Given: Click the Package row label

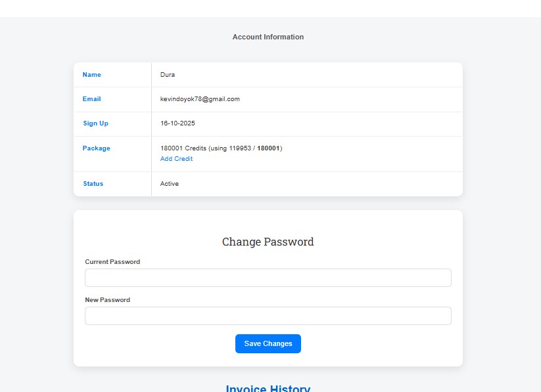Looking at the screenshot, I should pos(96,148).
